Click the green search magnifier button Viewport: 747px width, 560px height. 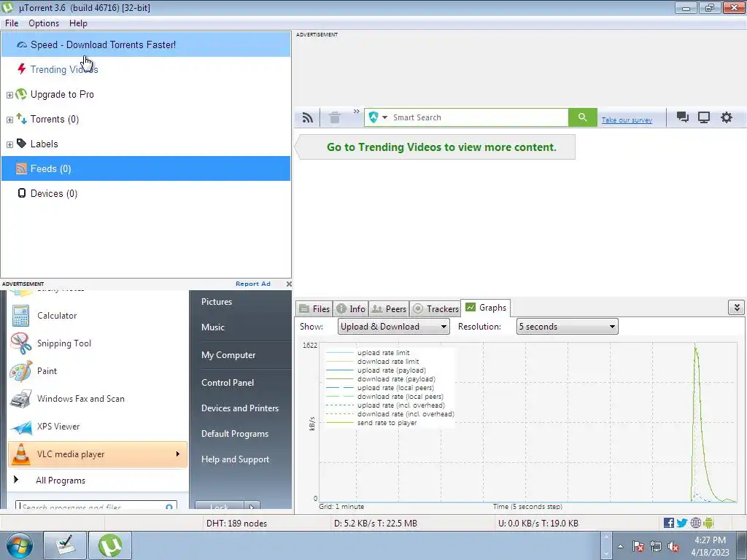click(582, 117)
